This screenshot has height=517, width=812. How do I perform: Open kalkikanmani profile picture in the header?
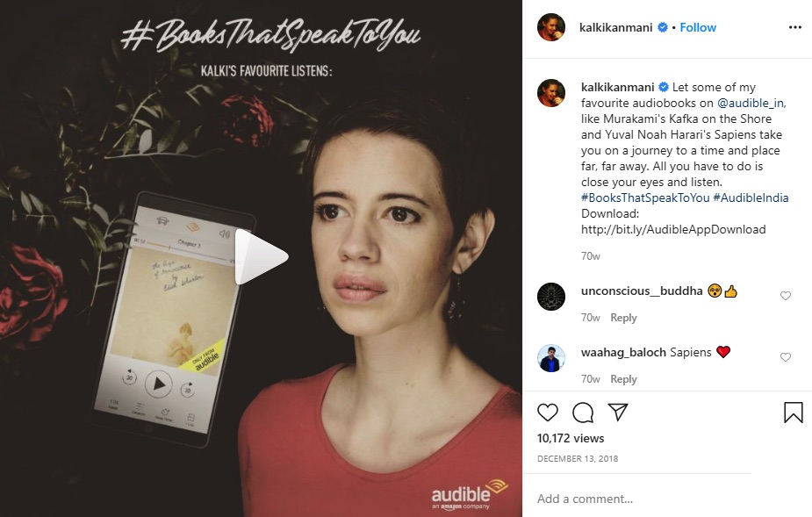551,27
